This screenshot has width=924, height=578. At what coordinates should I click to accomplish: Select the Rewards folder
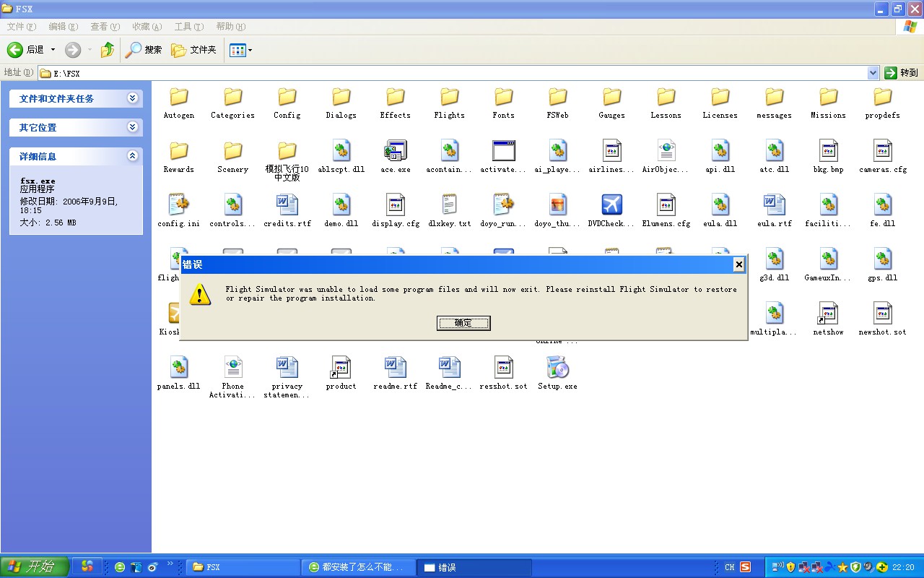pos(178,158)
